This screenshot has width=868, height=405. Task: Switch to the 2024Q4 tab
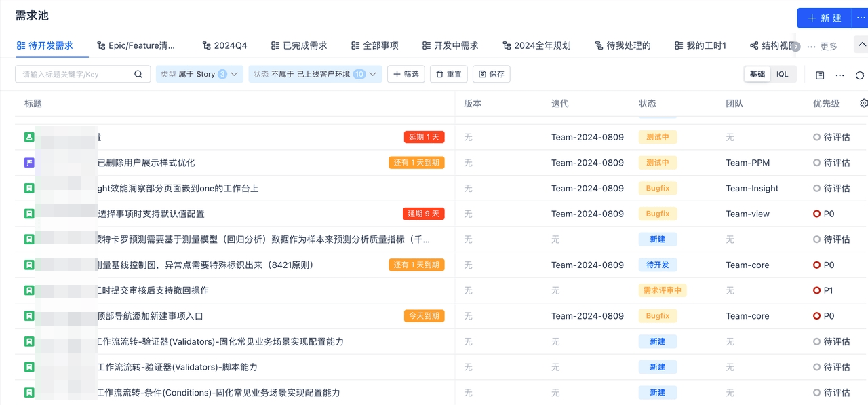(224, 45)
